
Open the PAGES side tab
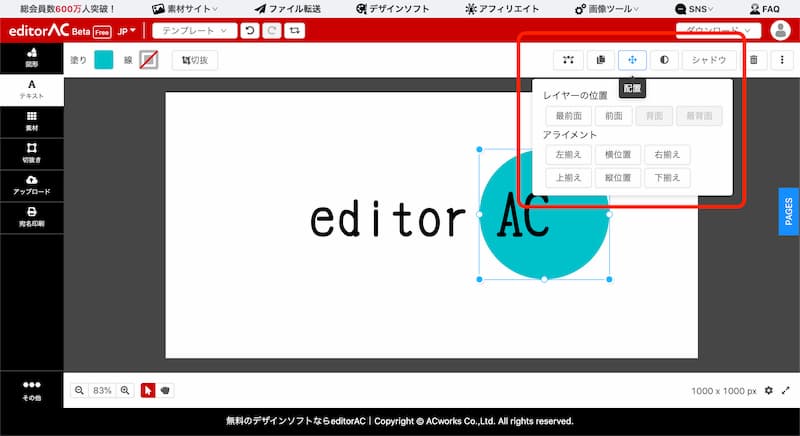789,212
